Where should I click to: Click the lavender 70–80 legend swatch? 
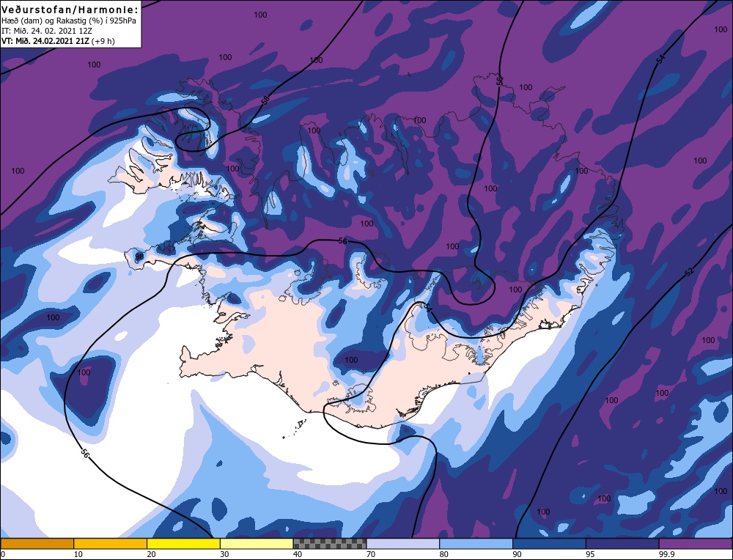(x=403, y=544)
